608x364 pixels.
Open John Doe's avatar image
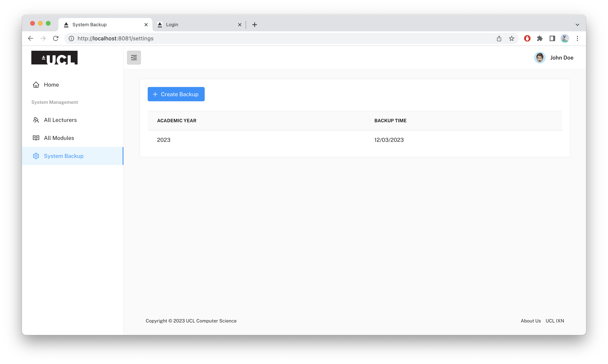(540, 58)
